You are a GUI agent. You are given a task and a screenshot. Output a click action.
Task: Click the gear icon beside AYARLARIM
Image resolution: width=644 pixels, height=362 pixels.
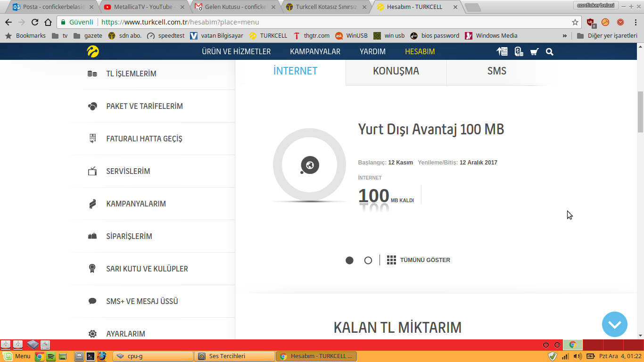point(92,334)
